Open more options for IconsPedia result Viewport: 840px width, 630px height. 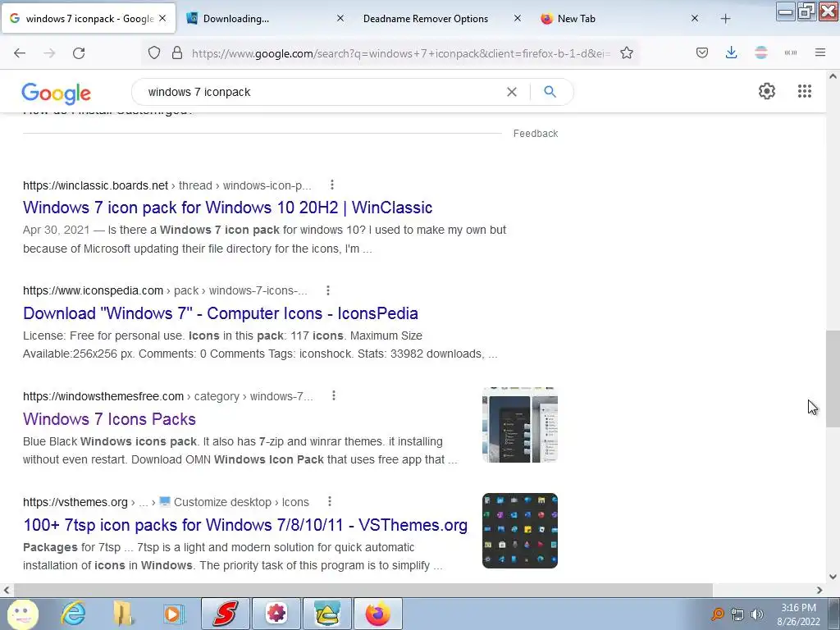pos(328,290)
